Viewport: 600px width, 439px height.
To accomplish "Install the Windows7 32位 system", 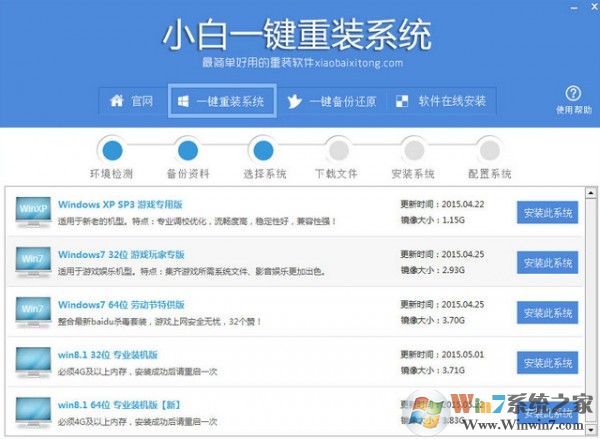I will click(548, 263).
